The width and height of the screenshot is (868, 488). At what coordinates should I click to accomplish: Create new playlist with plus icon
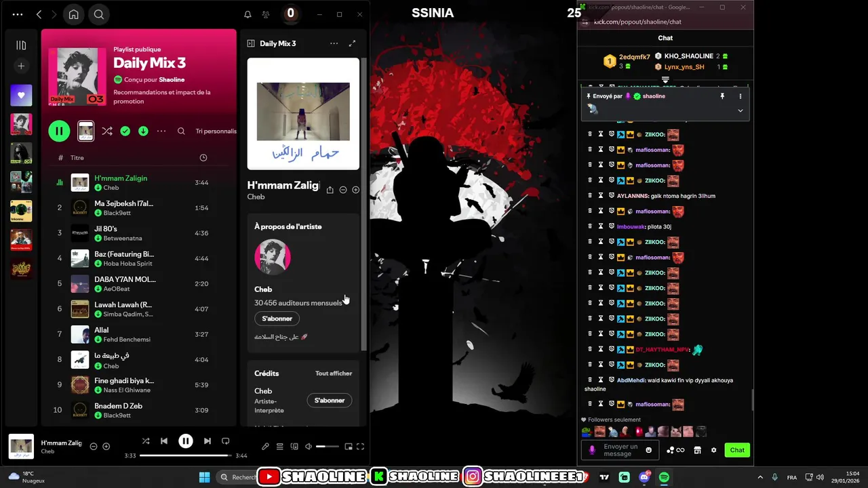[x=21, y=66]
